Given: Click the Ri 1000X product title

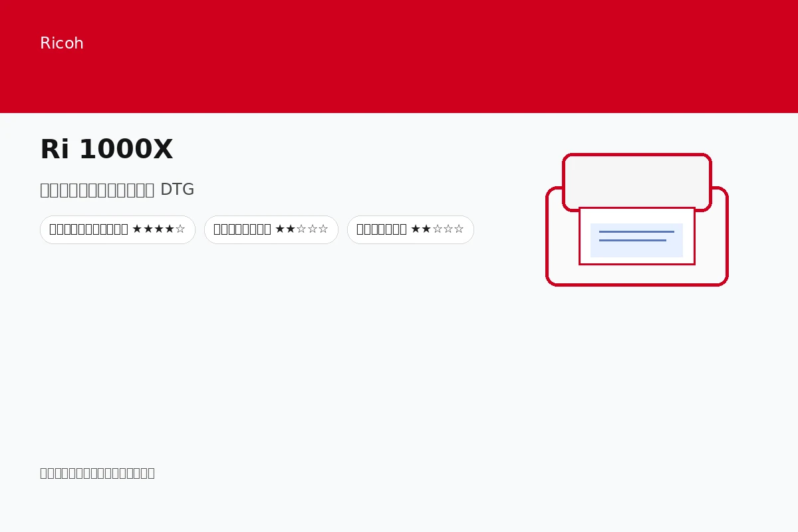Looking at the screenshot, I should (x=106, y=150).
